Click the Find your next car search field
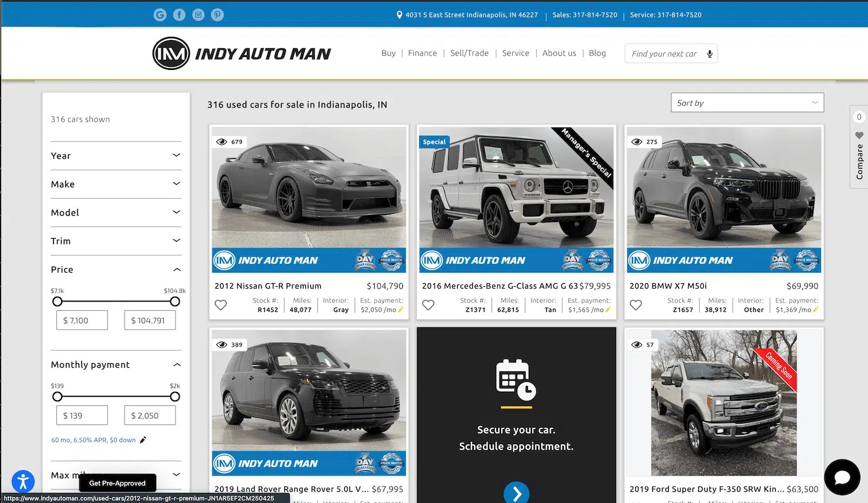Screen dimensions: 868x503 664,53
